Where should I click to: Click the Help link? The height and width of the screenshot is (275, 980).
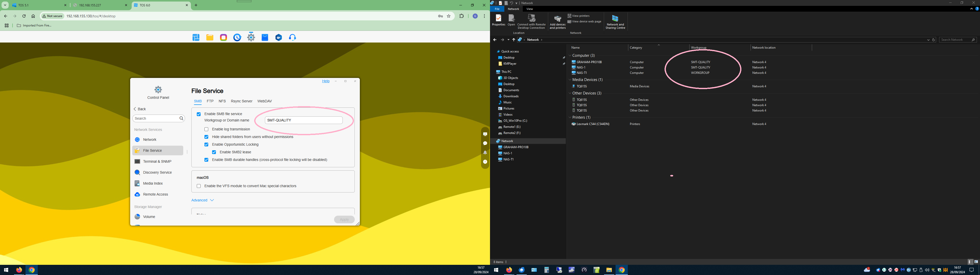click(x=326, y=81)
